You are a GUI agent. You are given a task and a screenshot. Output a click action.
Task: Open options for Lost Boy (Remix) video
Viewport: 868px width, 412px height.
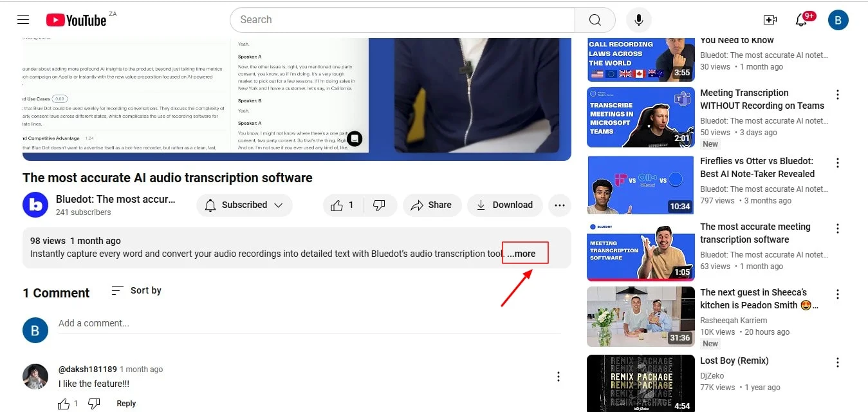tap(838, 362)
